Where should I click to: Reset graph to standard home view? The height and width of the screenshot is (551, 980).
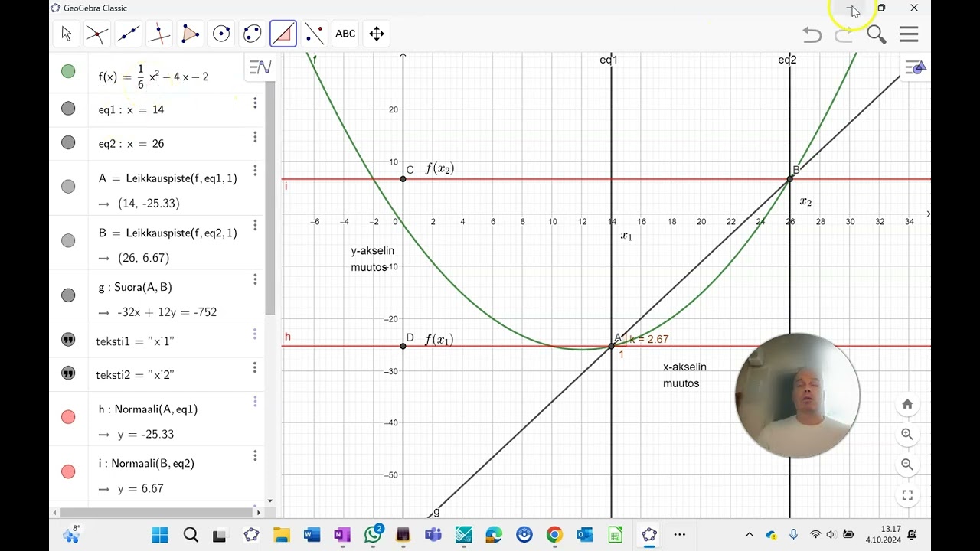[907, 405]
